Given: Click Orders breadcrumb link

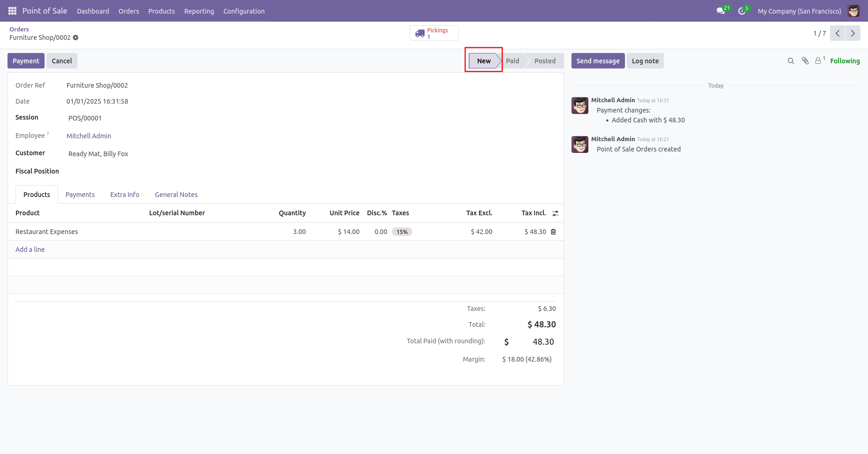Looking at the screenshot, I should (19, 29).
